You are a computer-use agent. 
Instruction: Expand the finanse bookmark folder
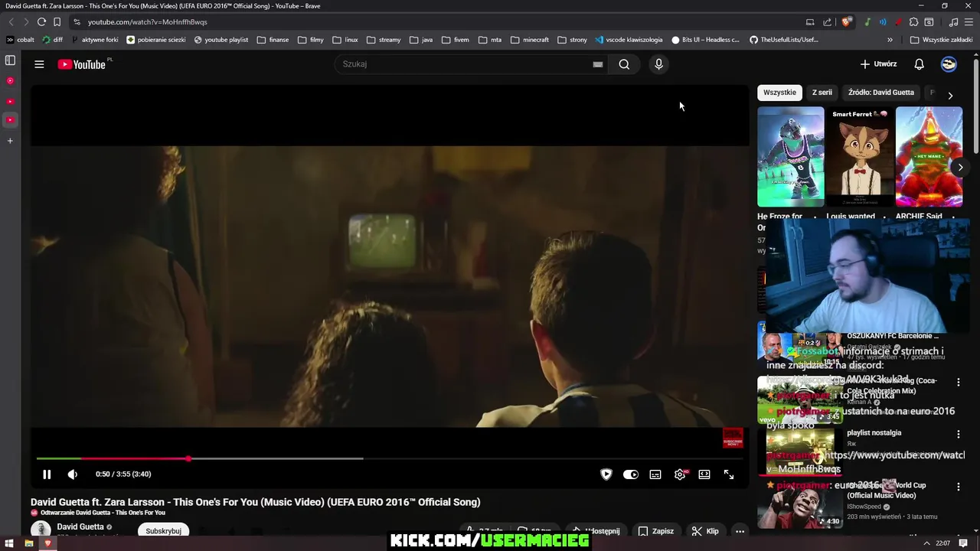click(x=273, y=40)
